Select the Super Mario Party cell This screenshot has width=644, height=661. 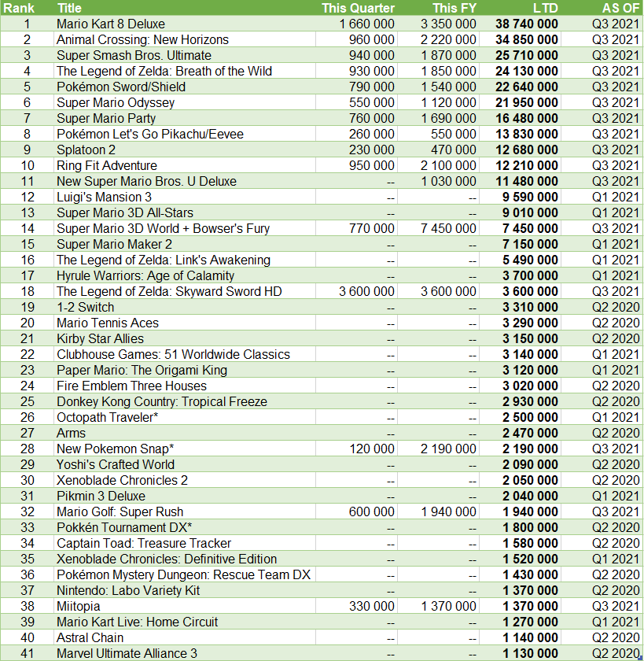pyautogui.click(x=185, y=118)
